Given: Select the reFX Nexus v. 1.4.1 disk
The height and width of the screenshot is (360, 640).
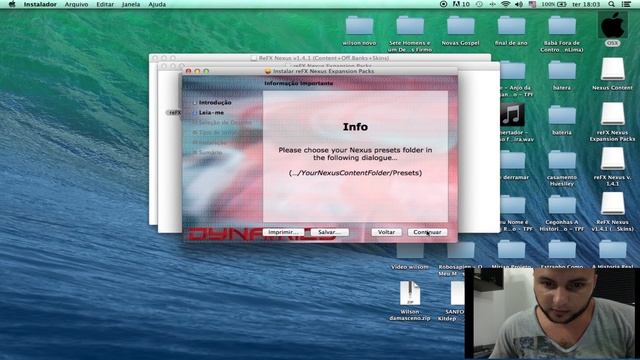Looking at the screenshot, I should tap(612, 159).
